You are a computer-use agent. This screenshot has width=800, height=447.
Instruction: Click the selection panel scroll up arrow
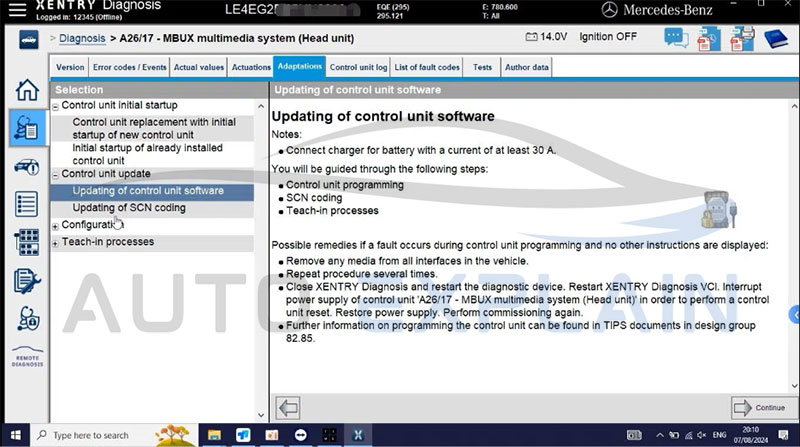coord(261,107)
